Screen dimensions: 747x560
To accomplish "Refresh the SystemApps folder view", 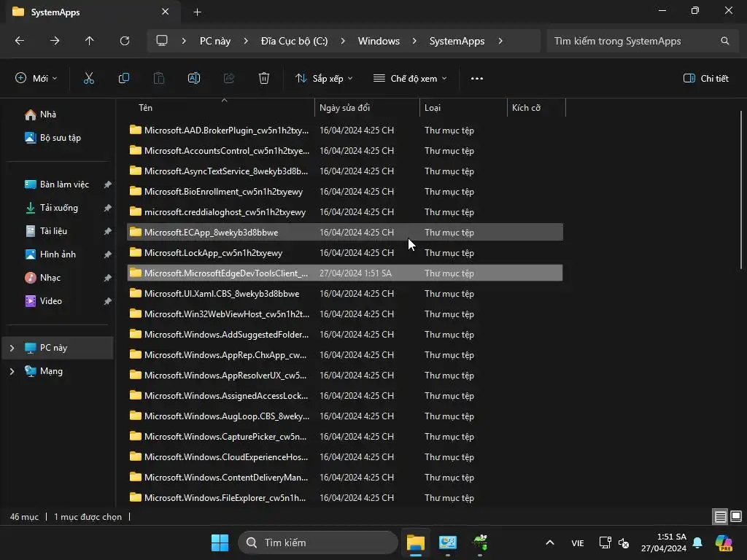I will pyautogui.click(x=125, y=41).
